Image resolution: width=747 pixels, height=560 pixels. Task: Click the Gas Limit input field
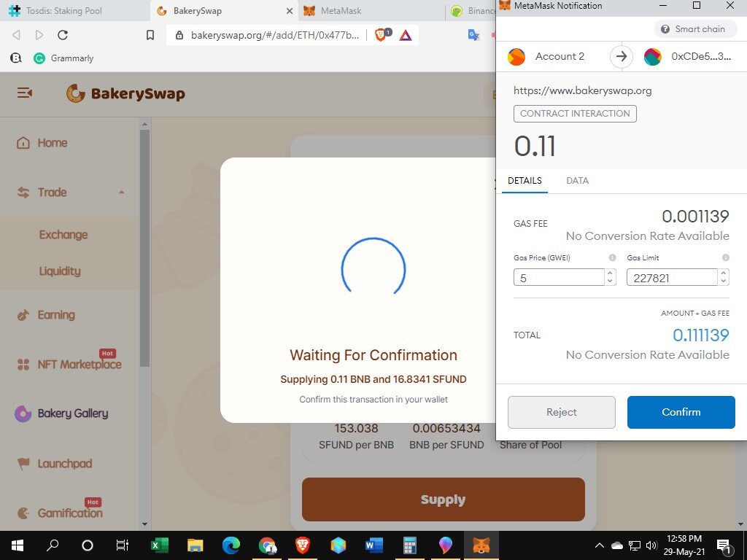click(x=672, y=278)
